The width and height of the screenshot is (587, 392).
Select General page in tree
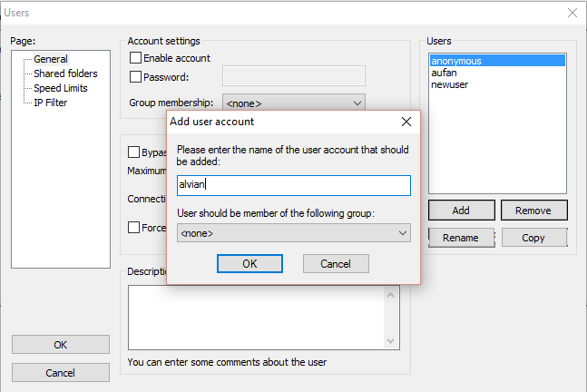point(51,59)
